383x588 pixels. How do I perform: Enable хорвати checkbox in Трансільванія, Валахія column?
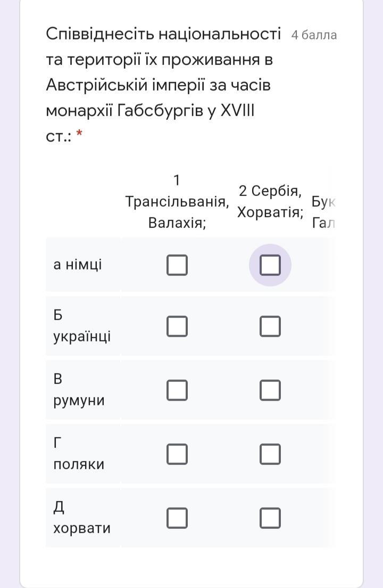click(177, 518)
